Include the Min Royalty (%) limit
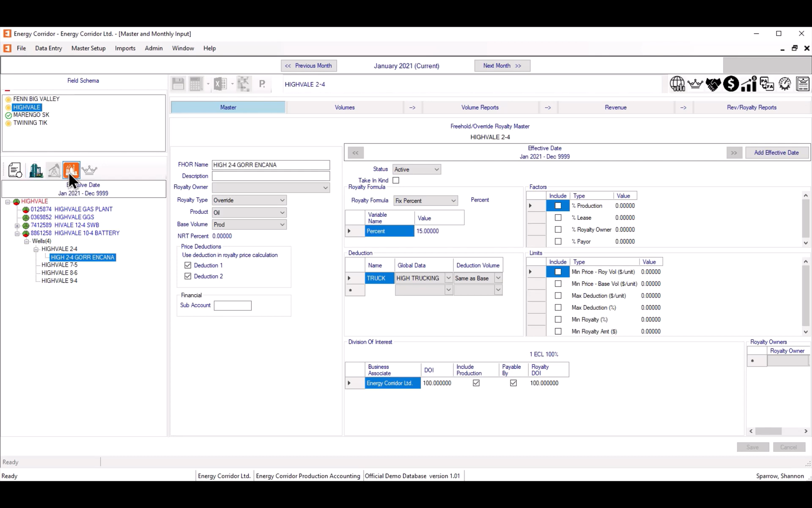Image resolution: width=812 pixels, height=508 pixels. click(x=558, y=320)
